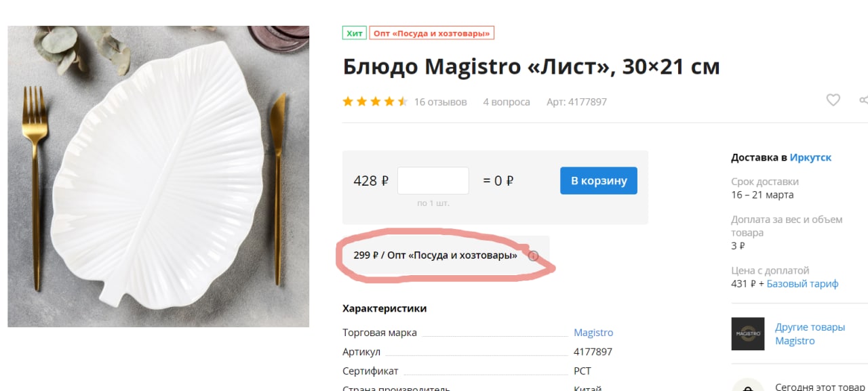Change delivery city «Иркутск»
Viewport: 868px width, 391px height.
810,157
